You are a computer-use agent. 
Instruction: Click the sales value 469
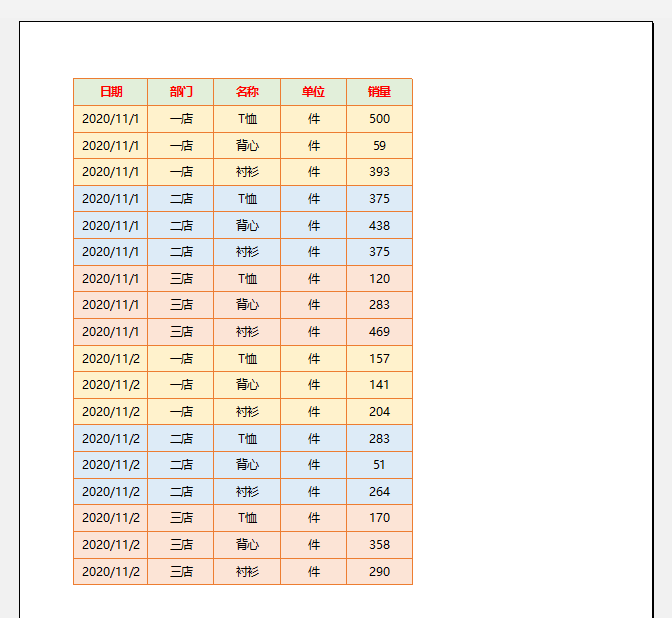[x=379, y=332]
